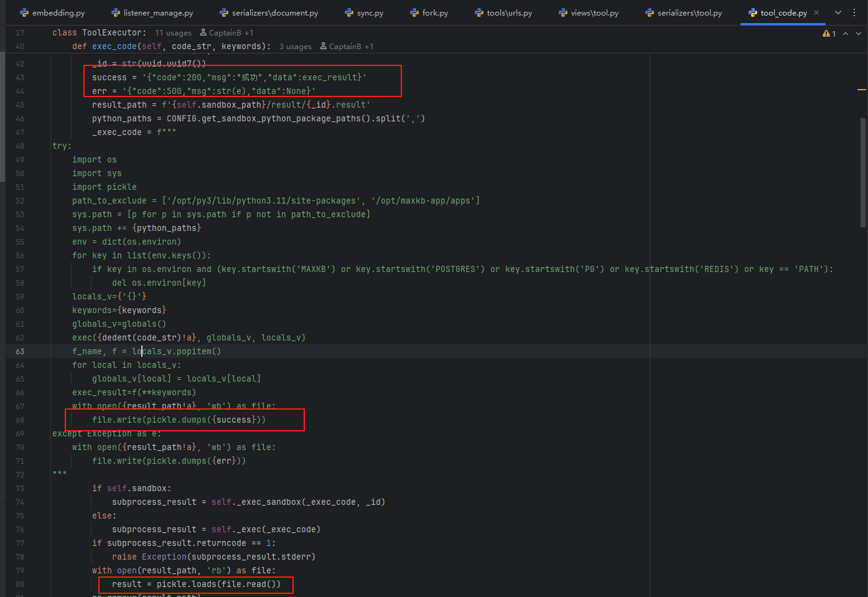Click line number 63 in the gutter
Image resolution: width=868 pixels, height=597 pixels.
pos(20,352)
